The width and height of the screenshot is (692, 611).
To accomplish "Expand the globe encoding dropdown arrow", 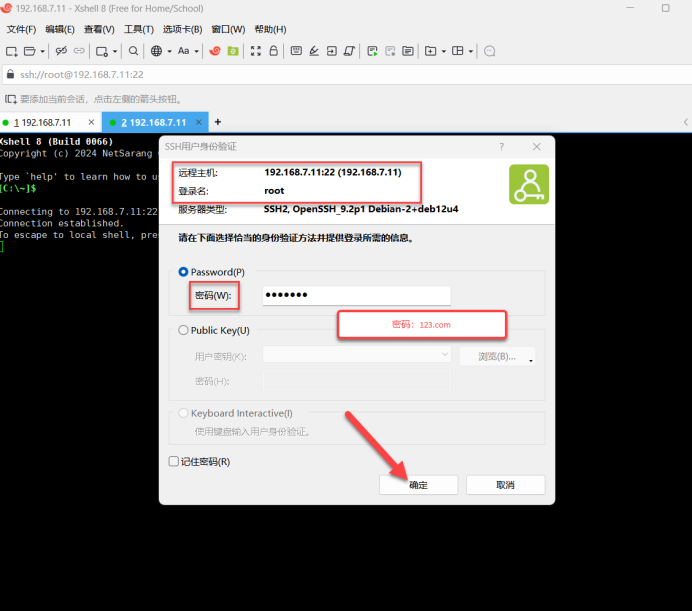I will pos(169,51).
